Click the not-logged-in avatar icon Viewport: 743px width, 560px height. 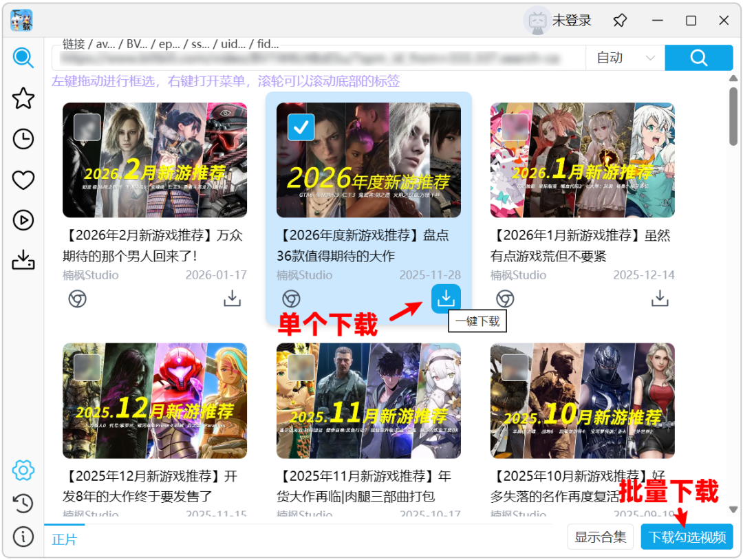point(537,21)
